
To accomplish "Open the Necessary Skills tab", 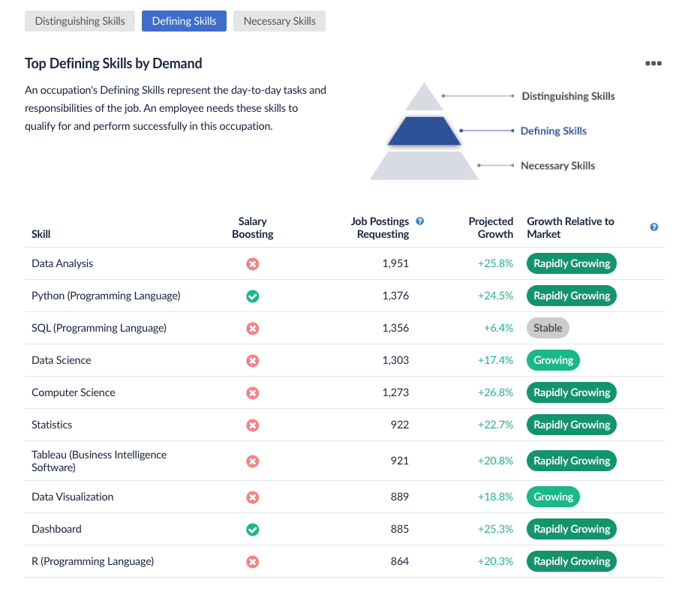I will 279,21.
